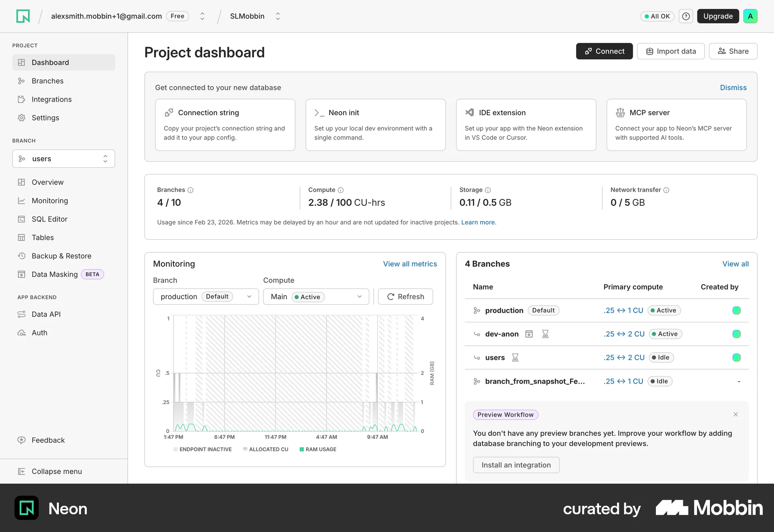This screenshot has height=532, width=774.
Task: Open the help question-mark icon
Action: pyautogui.click(x=686, y=16)
